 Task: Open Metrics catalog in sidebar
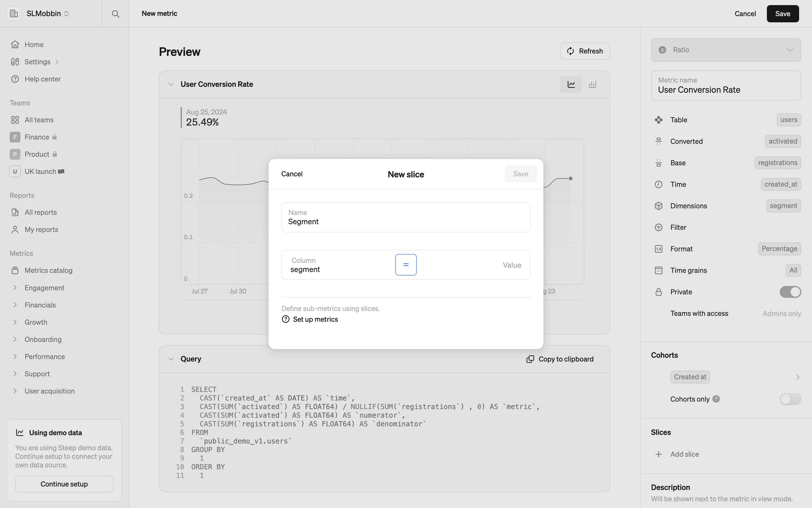[x=48, y=270]
